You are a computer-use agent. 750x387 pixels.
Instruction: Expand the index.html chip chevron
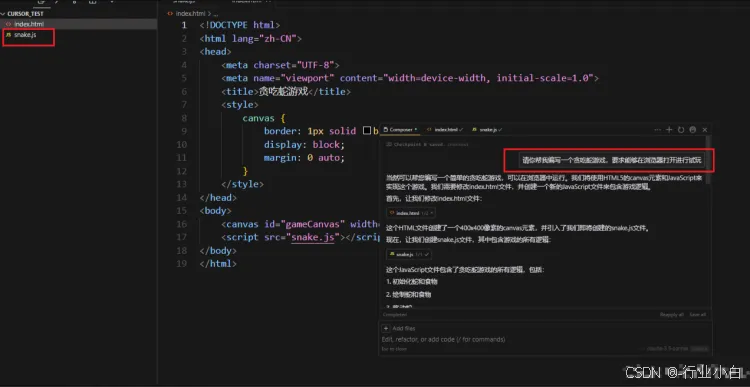pos(432,213)
